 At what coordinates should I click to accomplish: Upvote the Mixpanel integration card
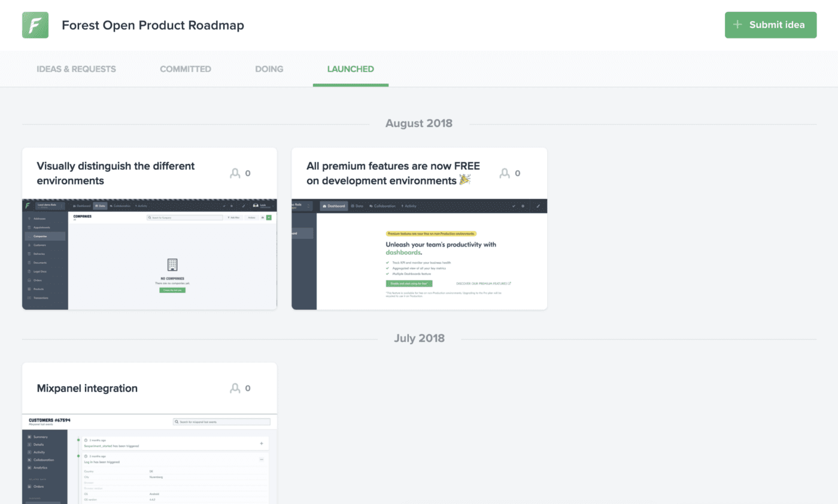[x=241, y=388]
